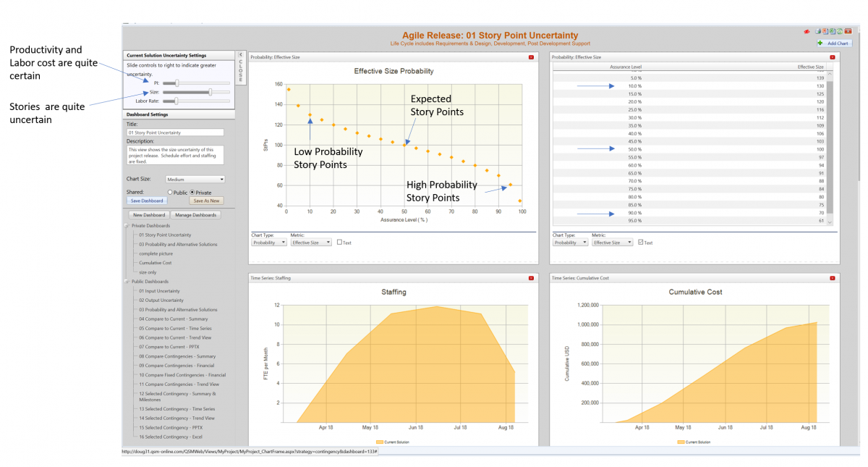Open the Chart Size dropdown
The height and width of the screenshot is (467, 868).
click(x=195, y=179)
